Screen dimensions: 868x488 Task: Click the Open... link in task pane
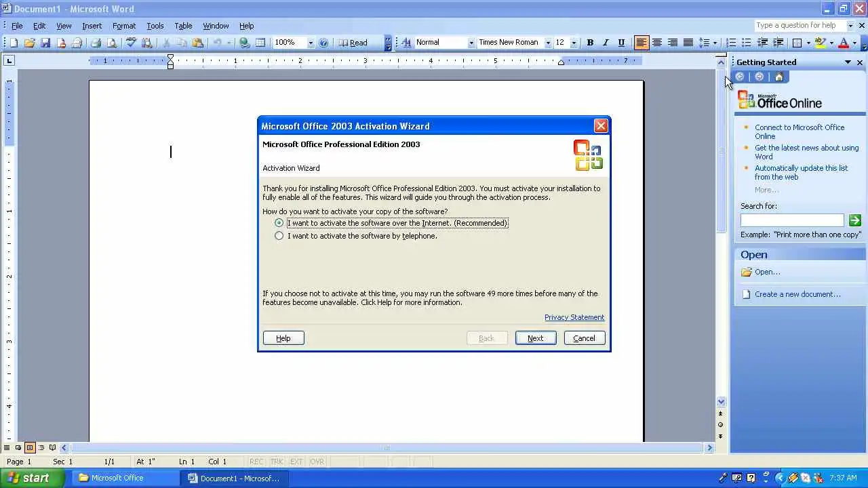click(768, 272)
